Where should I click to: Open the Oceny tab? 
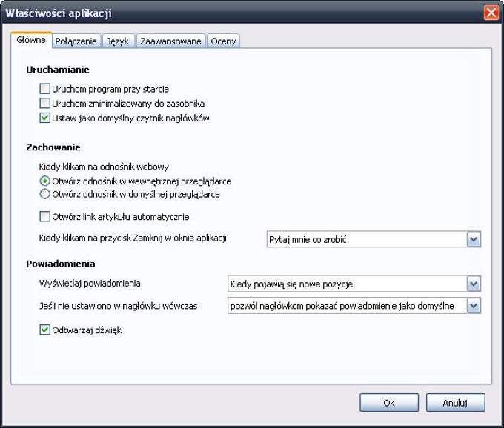click(x=223, y=41)
